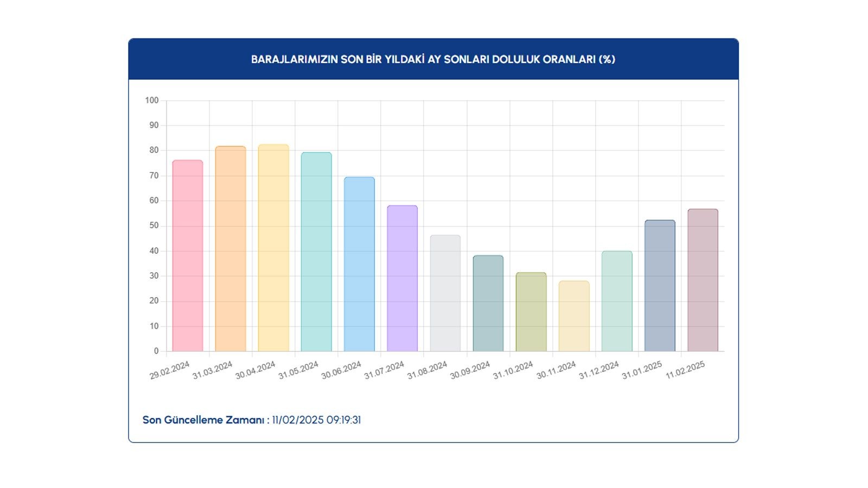Click the 31.12.2024 axis label
Screen dimensions: 868x488
(599, 370)
